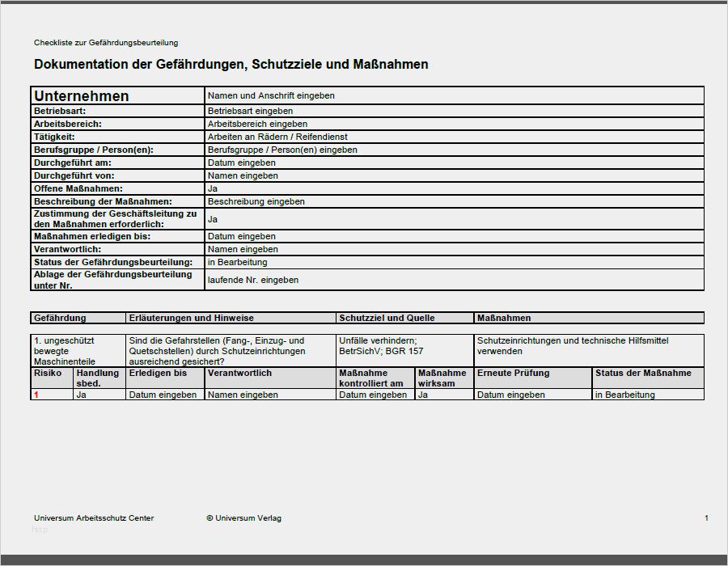Select 'Ja' under Maßnahme wirksam
Image resolution: width=728 pixels, height=566 pixels.
444,395
